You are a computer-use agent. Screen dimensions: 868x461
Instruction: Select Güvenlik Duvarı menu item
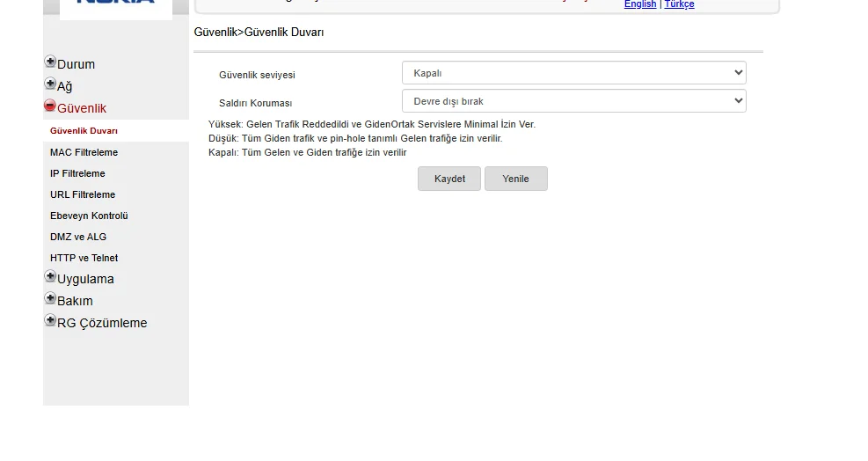pos(84,131)
